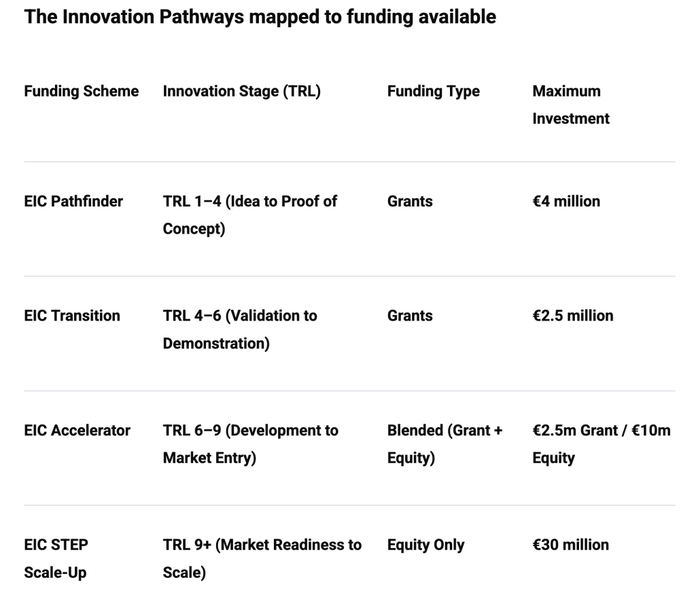
Task: Select the TRL 9+ Market Readiness to Scale cell
Action: 262,558
